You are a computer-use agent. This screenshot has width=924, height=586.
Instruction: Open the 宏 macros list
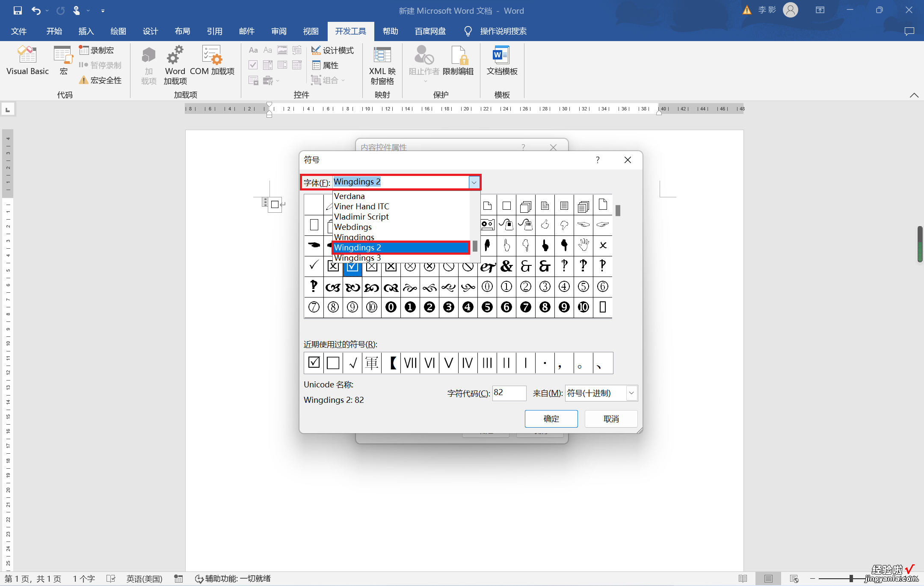tap(63, 61)
